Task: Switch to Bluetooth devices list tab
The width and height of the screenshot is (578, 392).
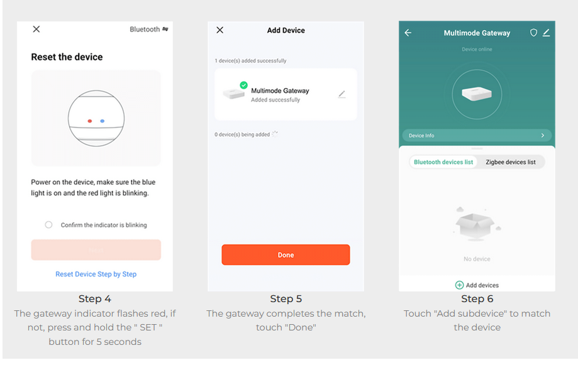Action: pos(443,162)
